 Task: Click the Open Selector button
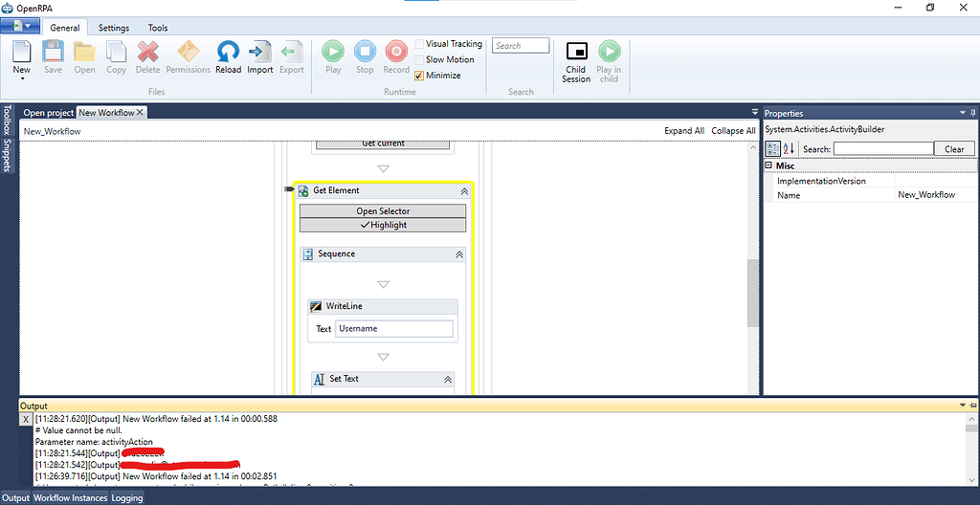pos(383,210)
